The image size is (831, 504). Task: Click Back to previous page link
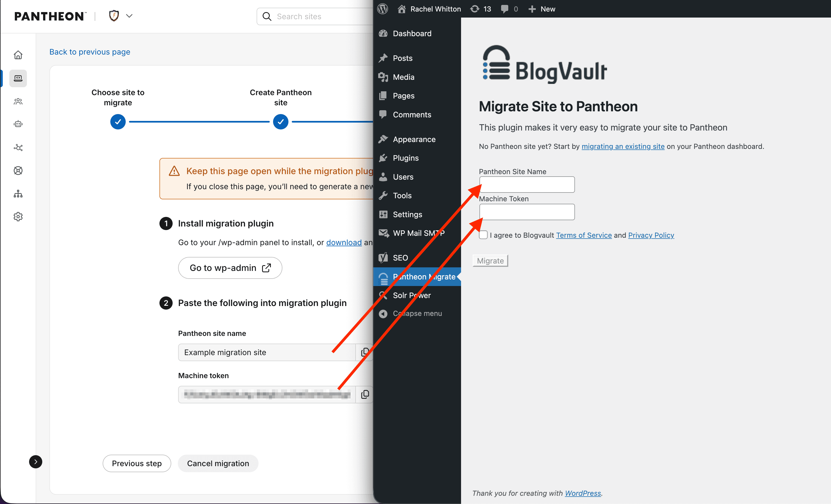90,52
